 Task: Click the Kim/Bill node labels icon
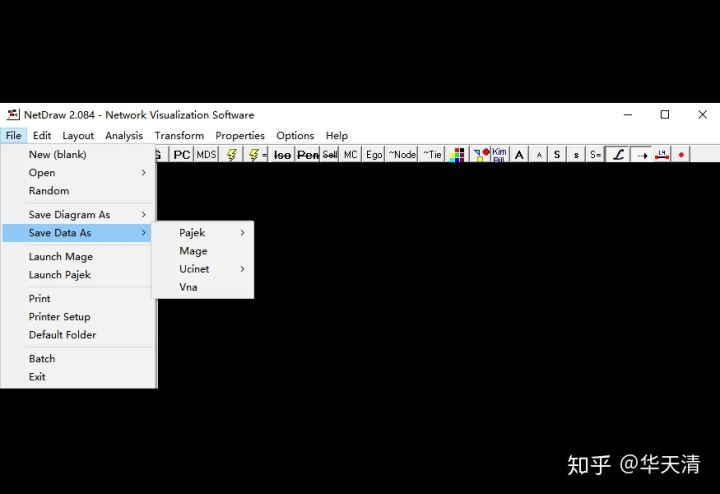(500, 155)
